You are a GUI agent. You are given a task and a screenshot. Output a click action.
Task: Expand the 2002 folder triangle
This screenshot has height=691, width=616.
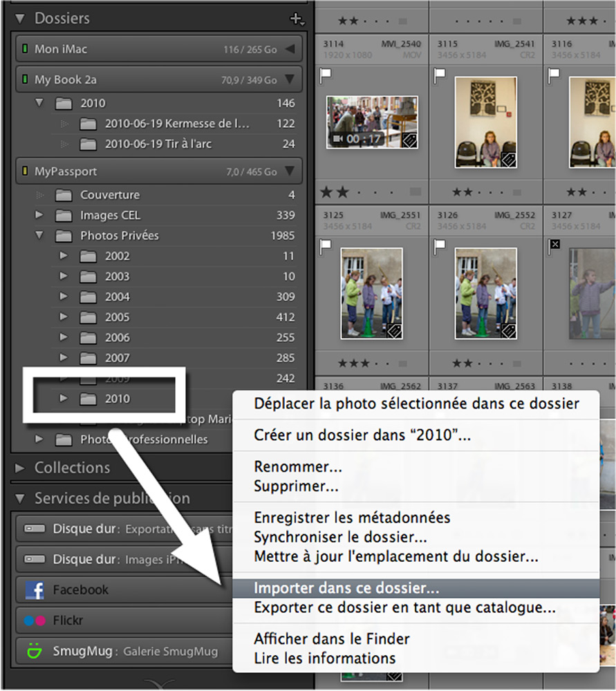(64, 256)
